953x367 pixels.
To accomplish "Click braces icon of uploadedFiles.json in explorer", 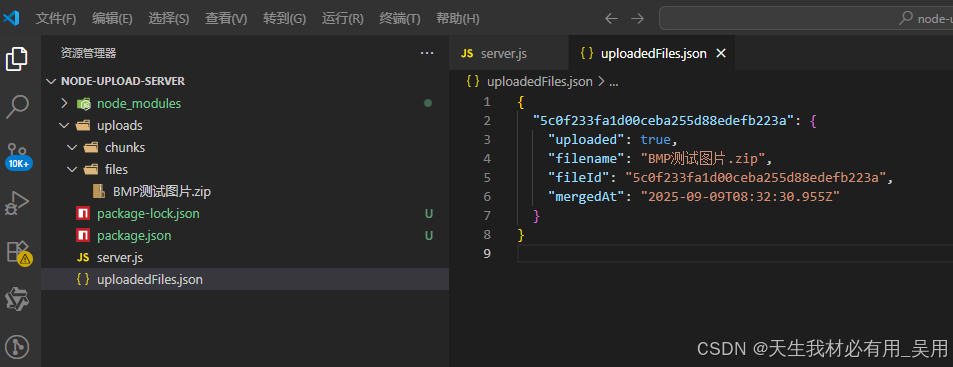I will (83, 280).
